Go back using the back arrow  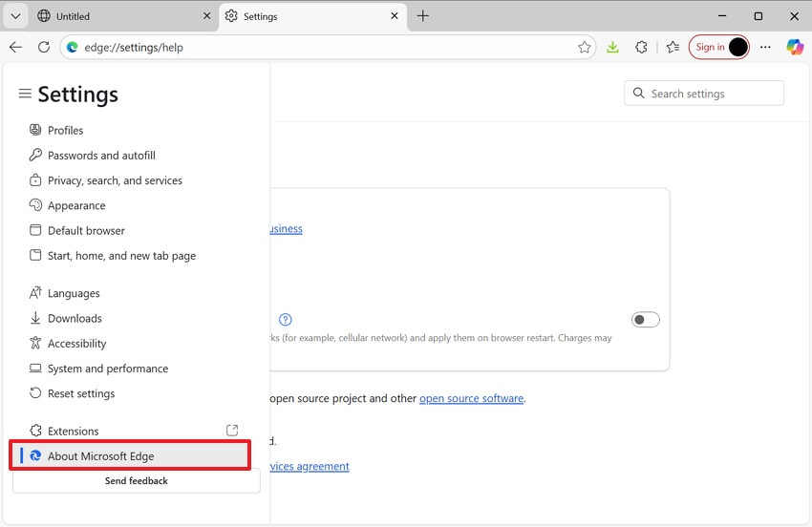click(x=15, y=47)
